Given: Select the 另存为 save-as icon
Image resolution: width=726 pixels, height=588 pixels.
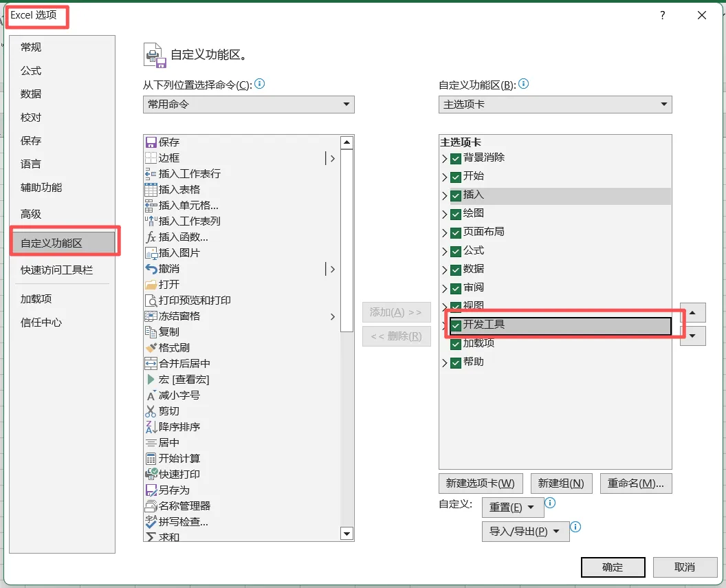Looking at the screenshot, I should point(151,490).
